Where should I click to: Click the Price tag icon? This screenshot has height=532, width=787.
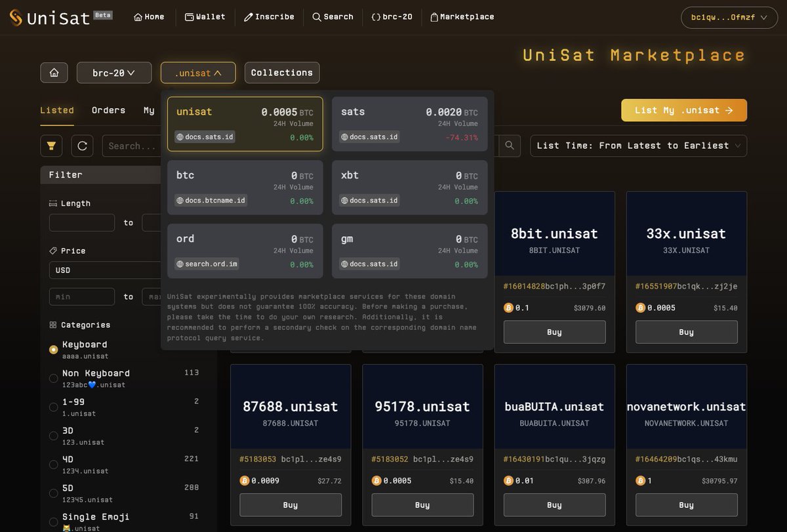coord(53,251)
